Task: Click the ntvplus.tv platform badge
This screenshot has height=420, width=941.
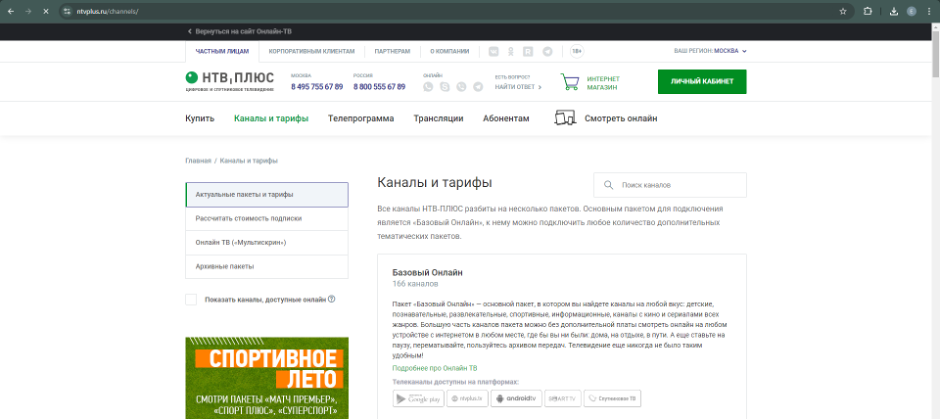Action: pos(467,398)
